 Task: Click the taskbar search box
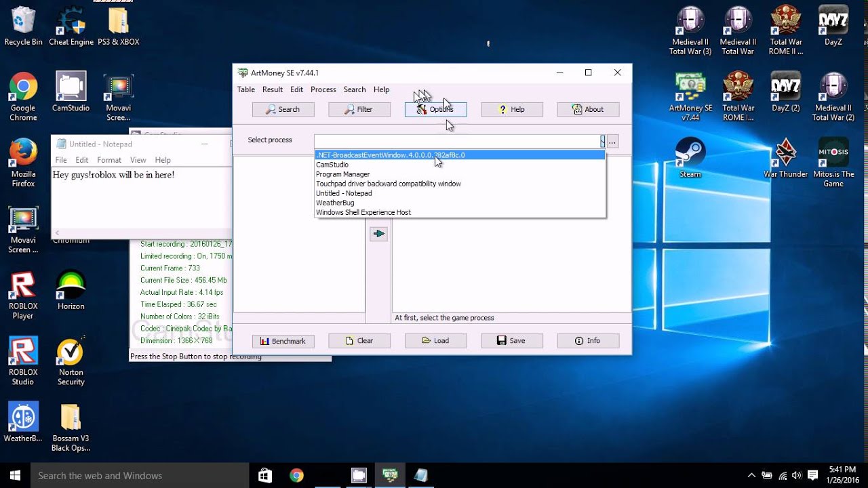[x=139, y=475]
